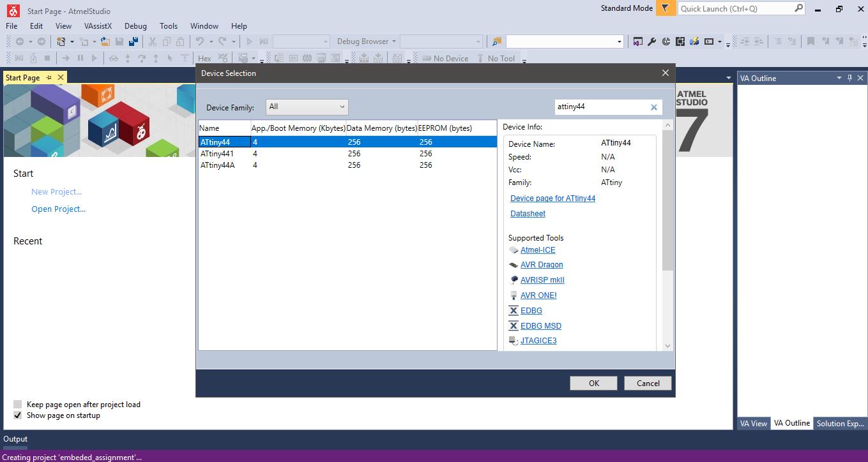868x462 pixels.
Task: Open the View menu
Action: [x=63, y=26]
